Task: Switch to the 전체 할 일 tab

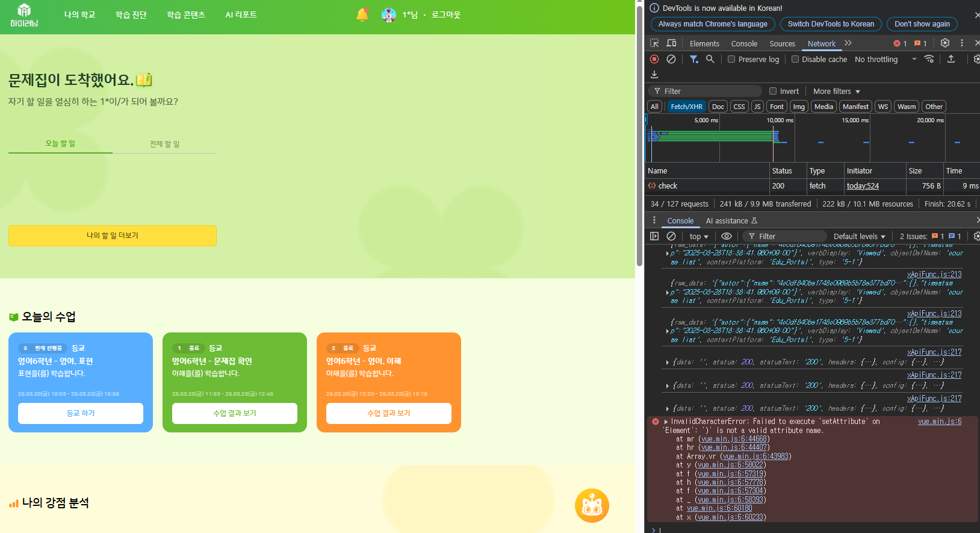Action: (x=164, y=144)
